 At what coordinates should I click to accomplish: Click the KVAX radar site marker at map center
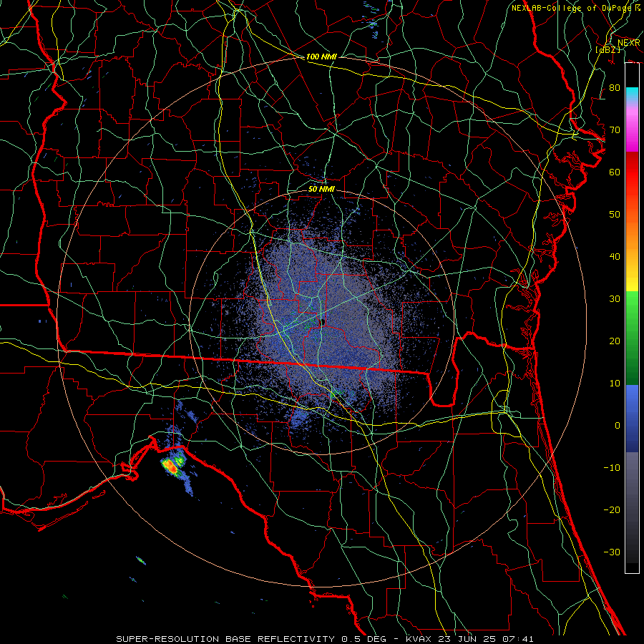click(323, 323)
